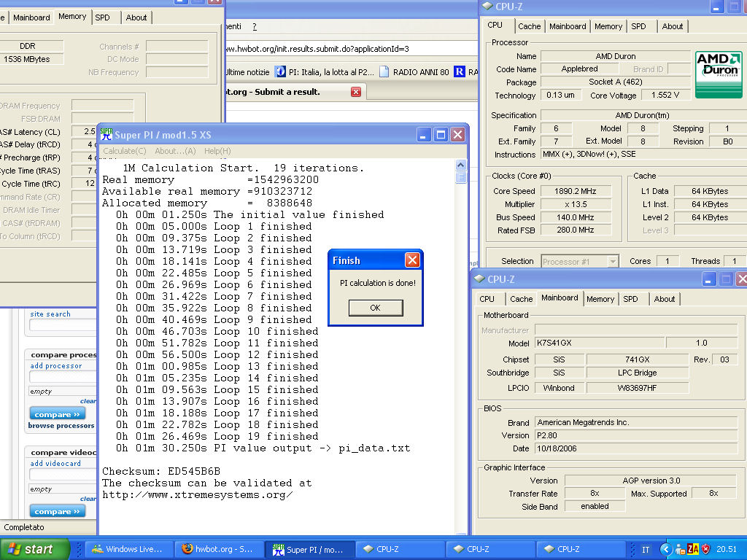This screenshot has width=747, height=560.
Task: Select CPU tab in top CPU-Z window
Action: 495,25
